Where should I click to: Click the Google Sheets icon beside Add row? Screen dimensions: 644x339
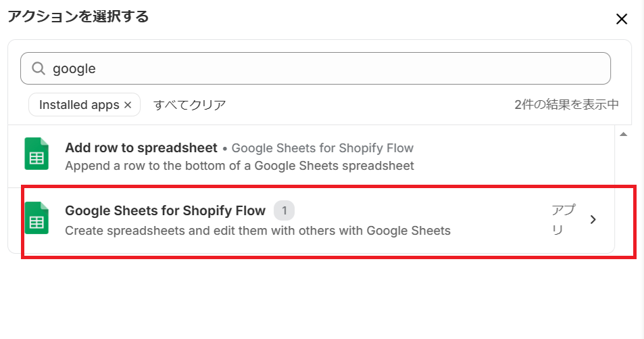(x=36, y=154)
